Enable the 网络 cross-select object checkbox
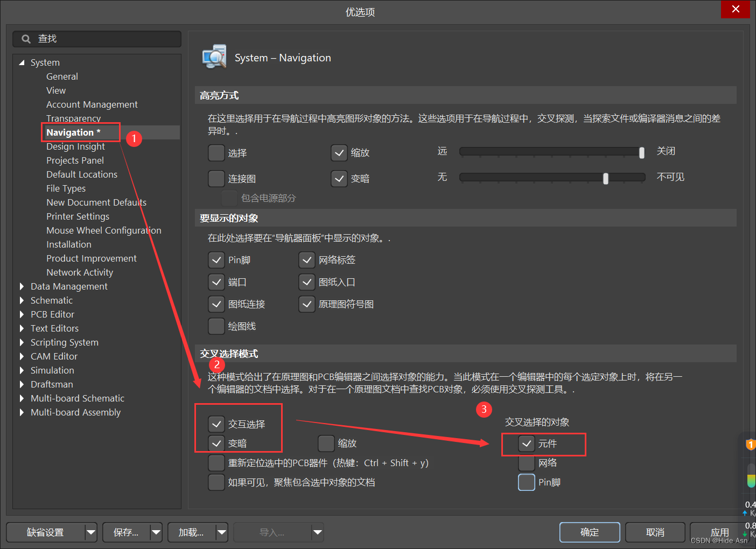The width and height of the screenshot is (756, 549). point(527,463)
